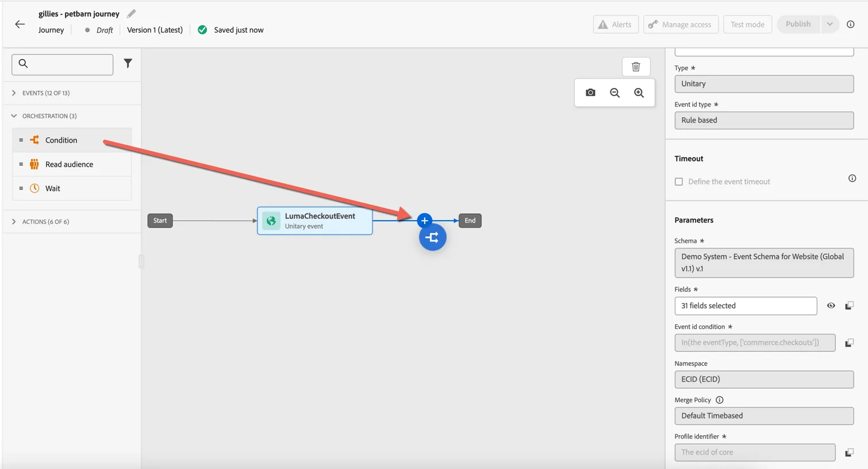The width and height of the screenshot is (868, 469).
Task: Click the Publish button
Action: (798, 24)
